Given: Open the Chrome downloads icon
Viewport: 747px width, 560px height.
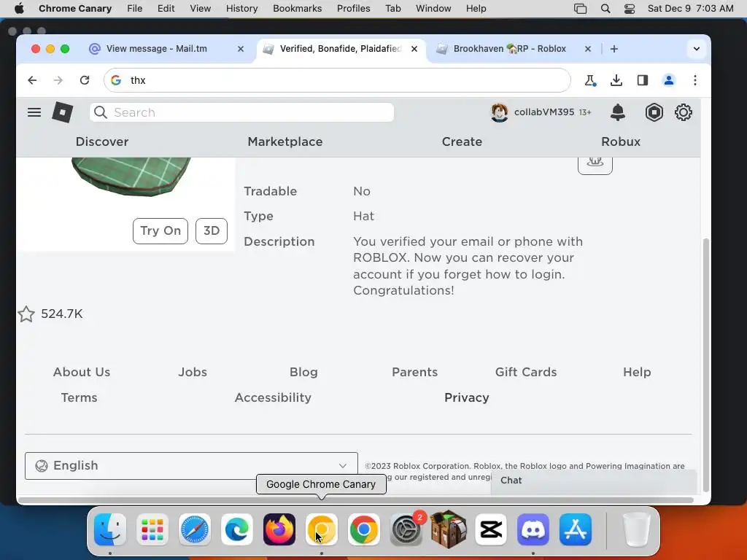Looking at the screenshot, I should coord(616,80).
